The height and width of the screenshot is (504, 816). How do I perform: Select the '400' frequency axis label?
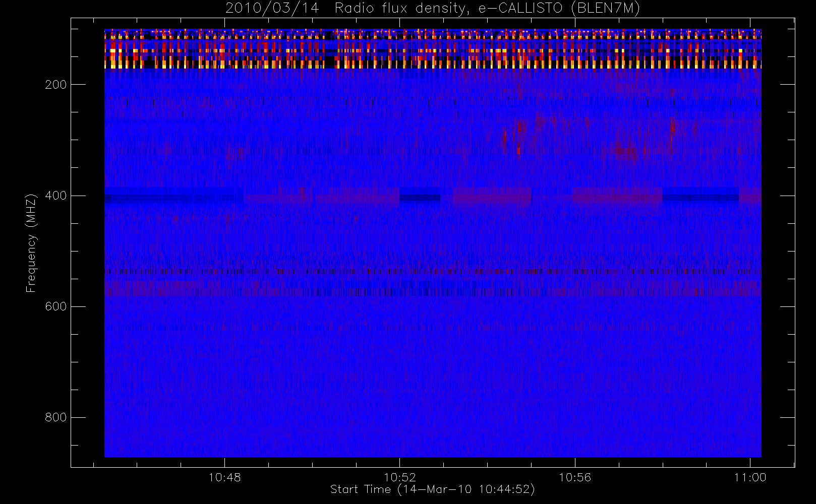(56, 196)
